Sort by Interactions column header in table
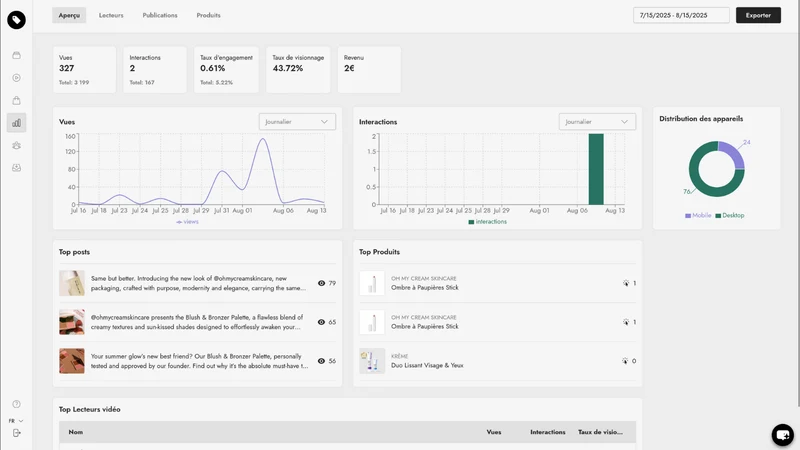This screenshot has height=450, width=800. click(x=547, y=432)
